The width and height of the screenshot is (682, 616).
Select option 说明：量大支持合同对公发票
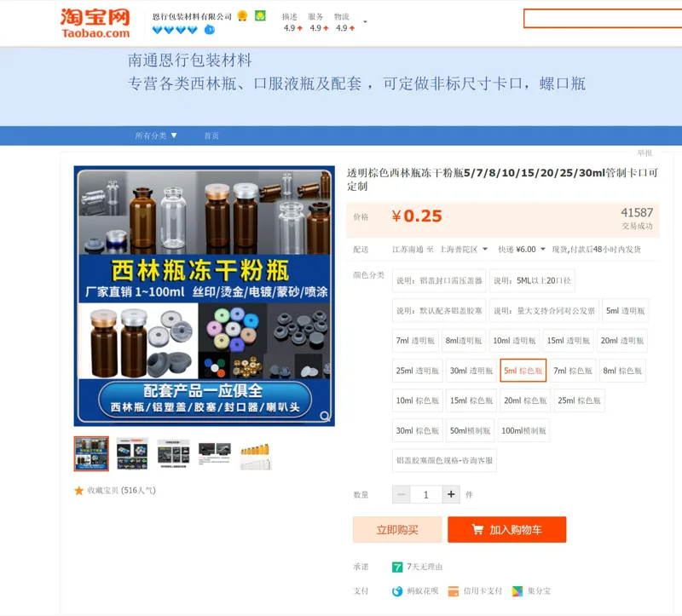pyautogui.click(x=544, y=311)
